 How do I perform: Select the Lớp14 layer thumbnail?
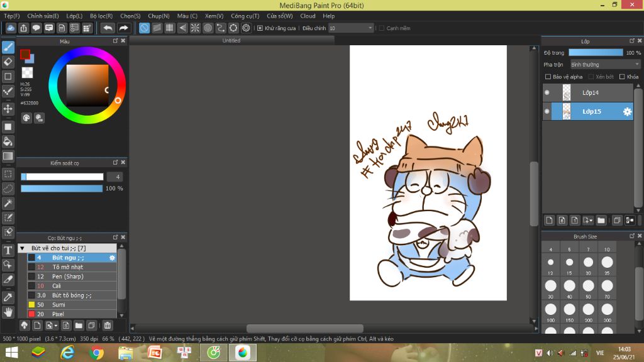click(x=567, y=93)
